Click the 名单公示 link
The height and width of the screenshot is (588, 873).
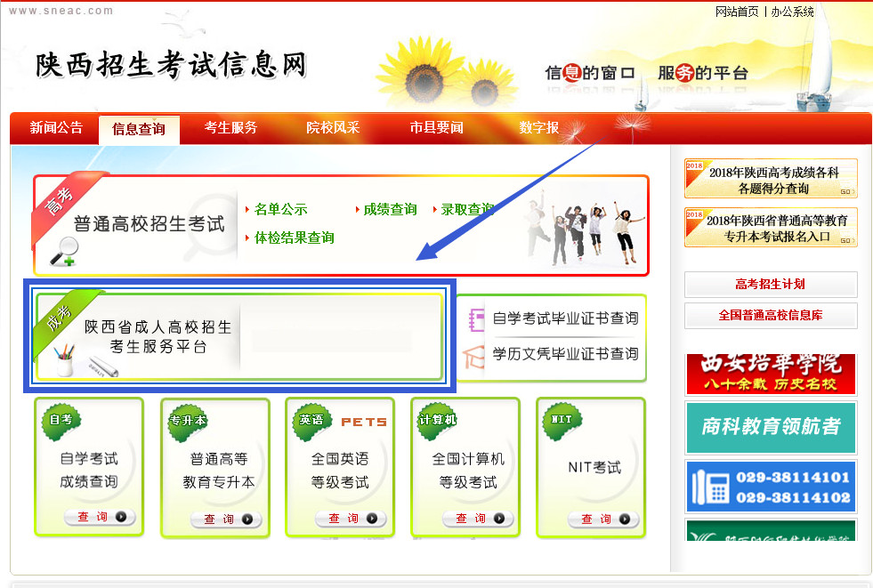280,210
